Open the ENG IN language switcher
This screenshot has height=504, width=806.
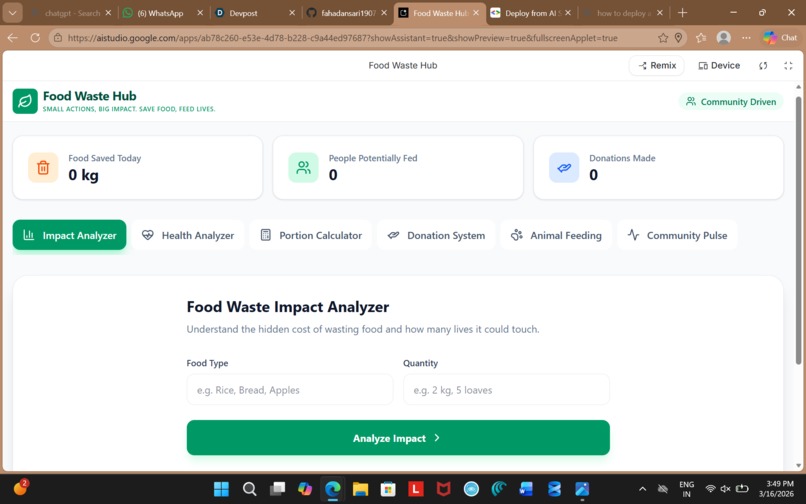click(686, 489)
